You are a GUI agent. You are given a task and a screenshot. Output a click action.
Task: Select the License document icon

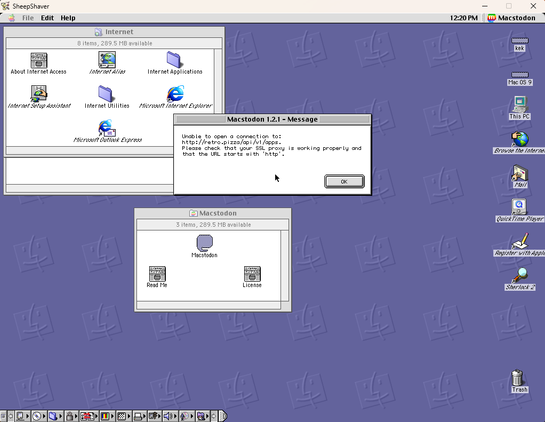tap(252, 274)
